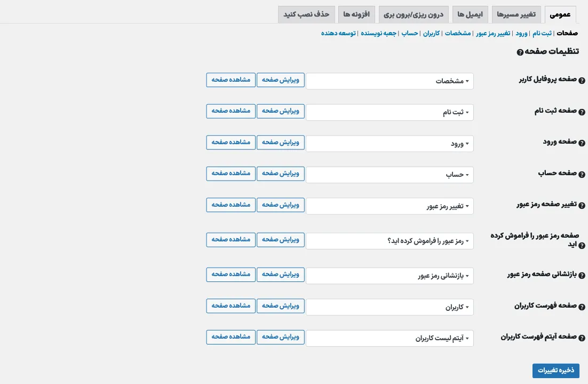Open the حساب sub-section link
The height and width of the screenshot is (384, 588).
tap(409, 34)
